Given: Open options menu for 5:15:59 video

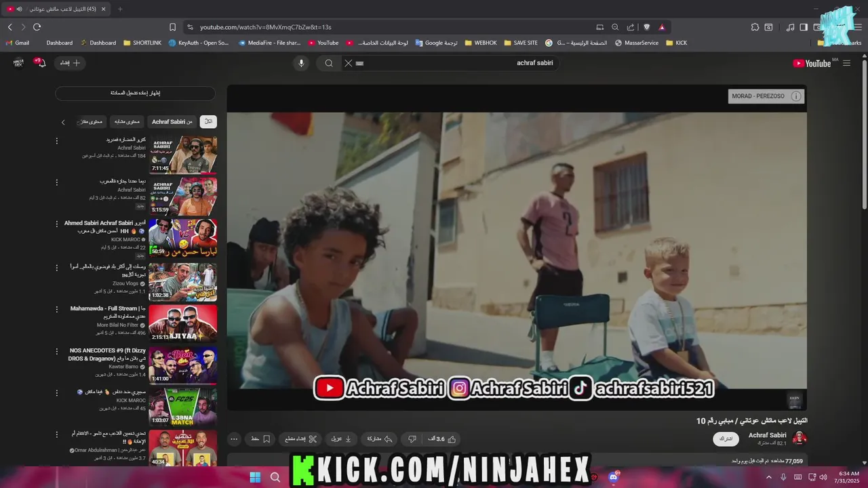Looking at the screenshot, I should (x=57, y=182).
